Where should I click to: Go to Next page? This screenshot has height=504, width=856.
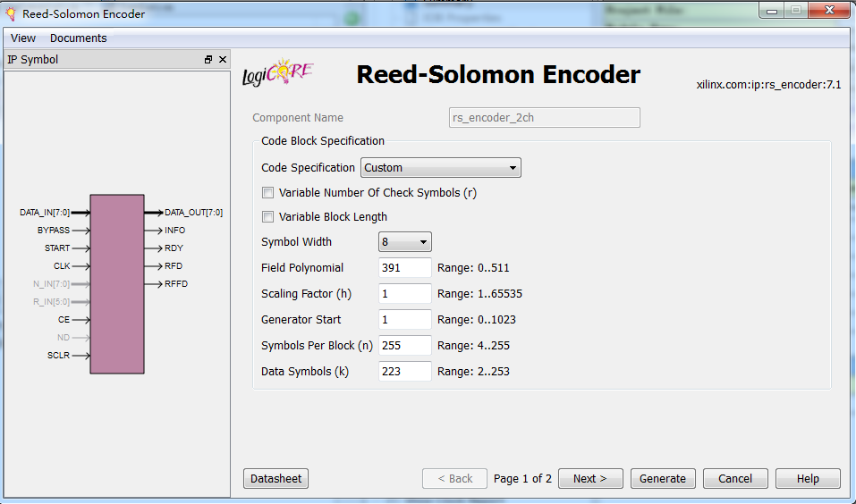590,478
